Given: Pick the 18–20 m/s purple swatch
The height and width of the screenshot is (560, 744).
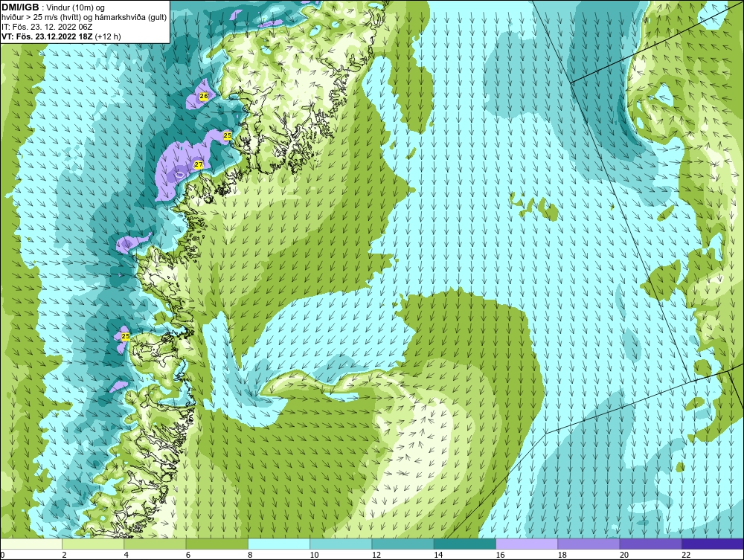Looking at the screenshot, I should tap(589, 544).
